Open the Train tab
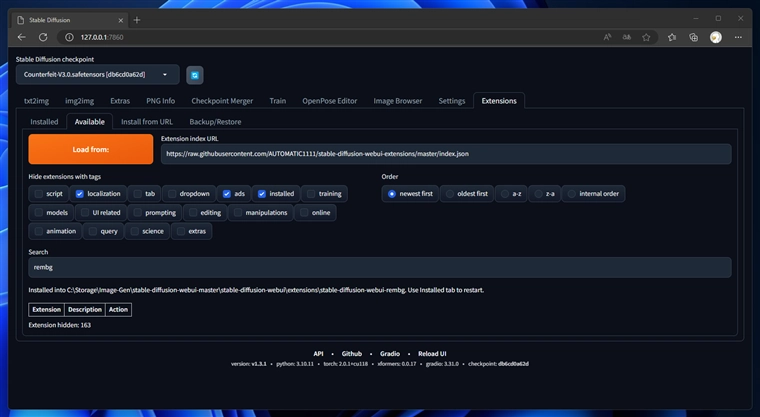 277,101
